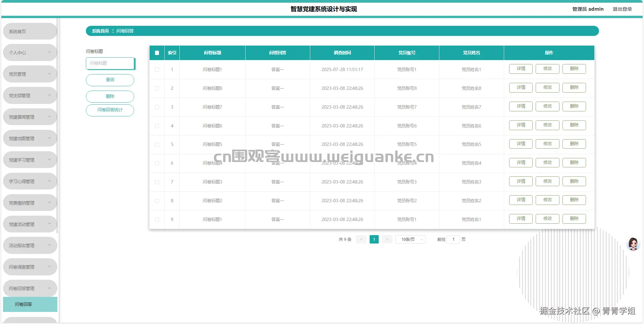The width and height of the screenshot is (644, 324).
Task: Tick the checkbox for 问卷标题5 row
Action: pos(157,145)
